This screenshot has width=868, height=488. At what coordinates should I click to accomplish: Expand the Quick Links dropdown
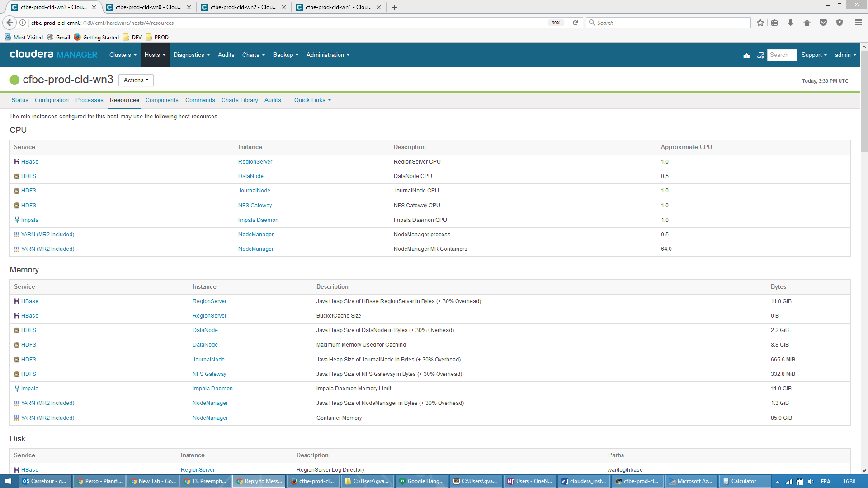pyautogui.click(x=312, y=100)
